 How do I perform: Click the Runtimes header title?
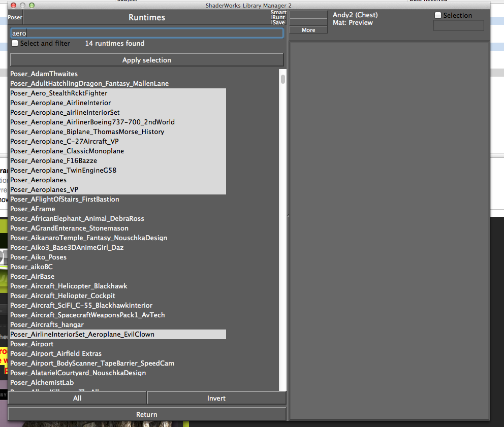pyautogui.click(x=147, y=17)
